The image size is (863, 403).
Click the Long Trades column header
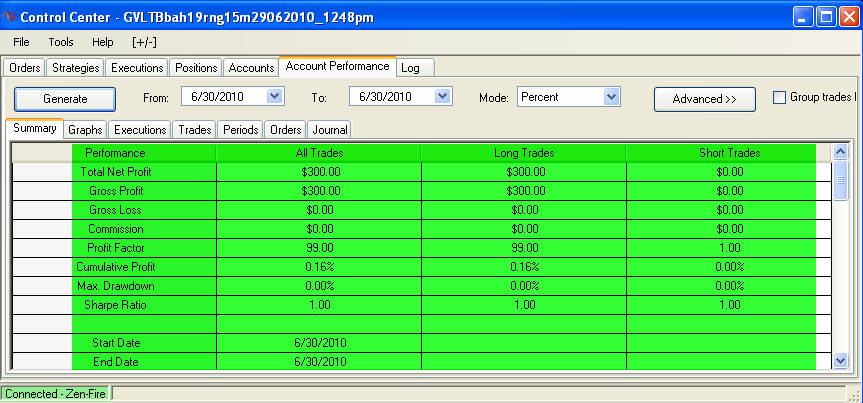(523, 153)
